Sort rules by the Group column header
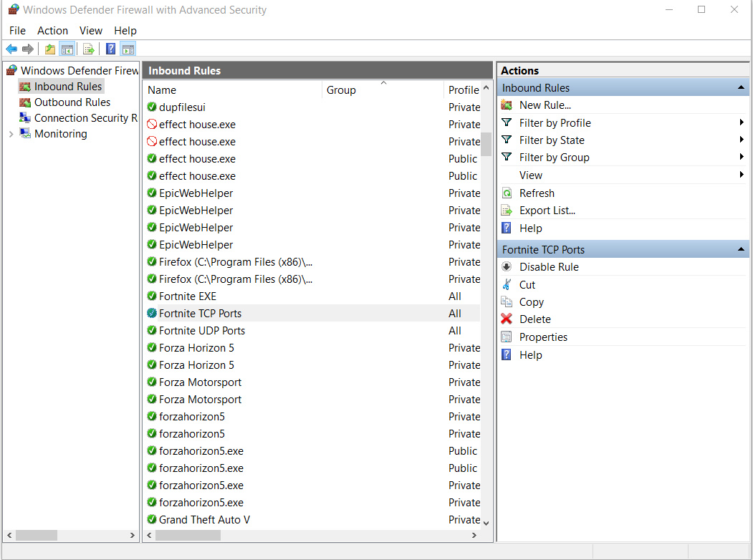The image size is (753, 560). point(383,90)
